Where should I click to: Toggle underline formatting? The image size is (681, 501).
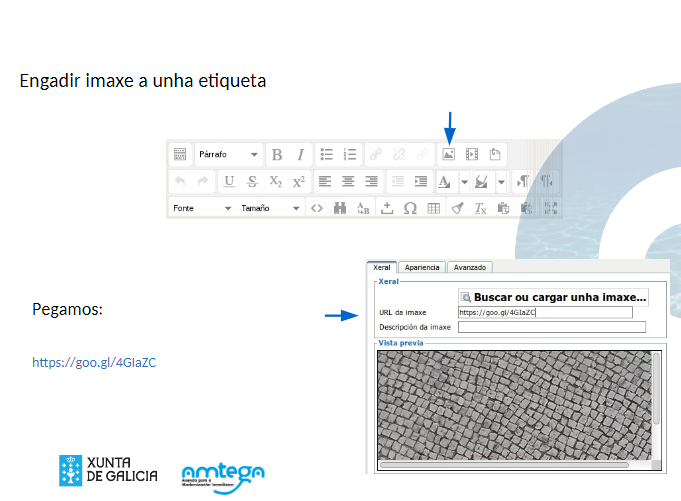pos(229,182)
